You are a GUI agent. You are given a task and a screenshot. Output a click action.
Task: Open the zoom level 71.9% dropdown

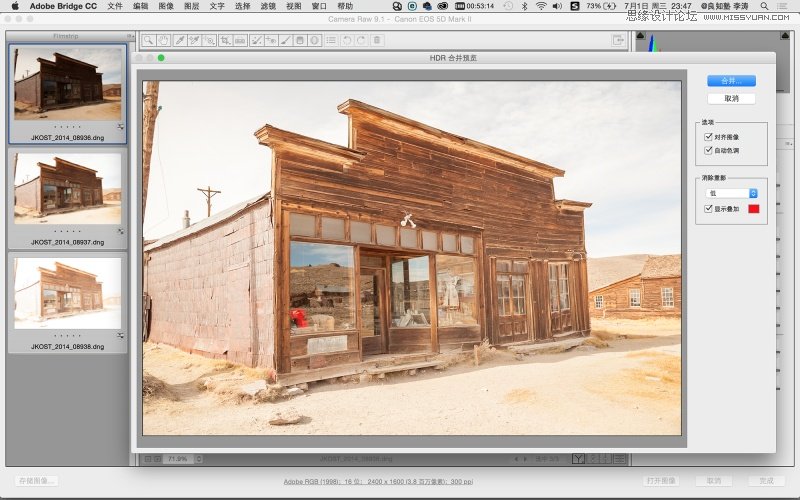click(x=183, y=458)
